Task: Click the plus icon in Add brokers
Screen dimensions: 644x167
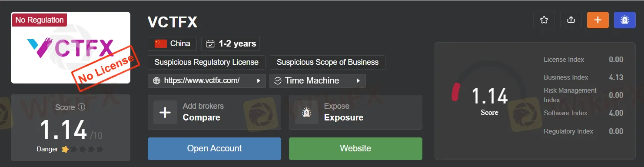Action: click(x=165, y=112)
